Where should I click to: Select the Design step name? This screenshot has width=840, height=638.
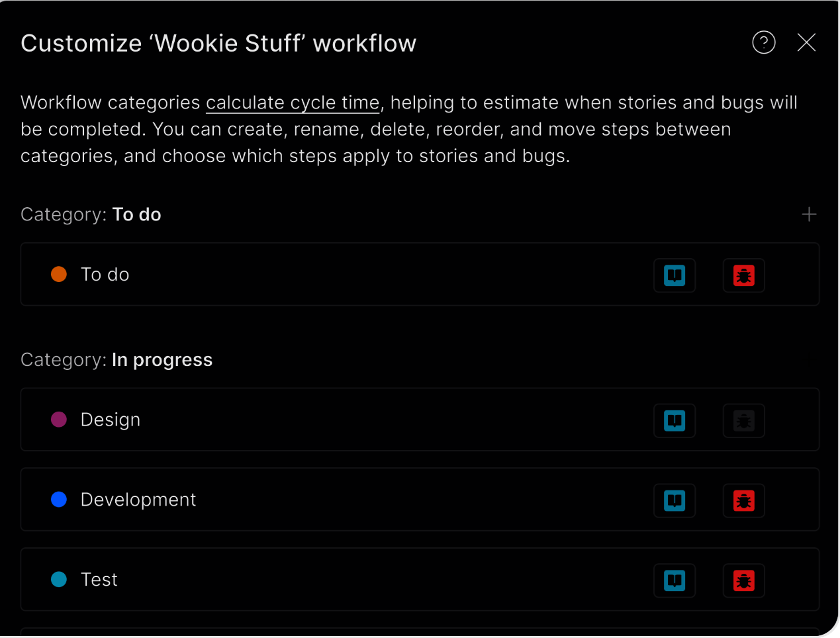pos(111,420)
